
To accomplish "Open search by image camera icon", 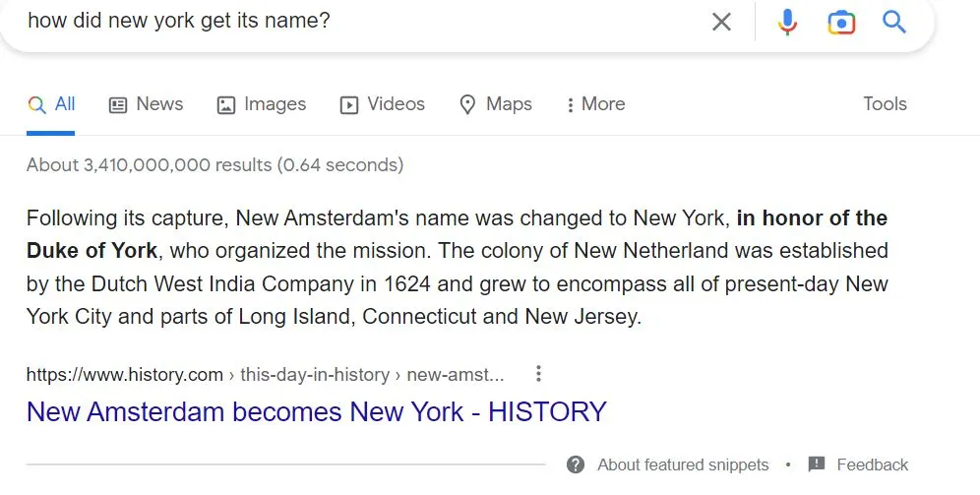I will click(x=841, y=23).
